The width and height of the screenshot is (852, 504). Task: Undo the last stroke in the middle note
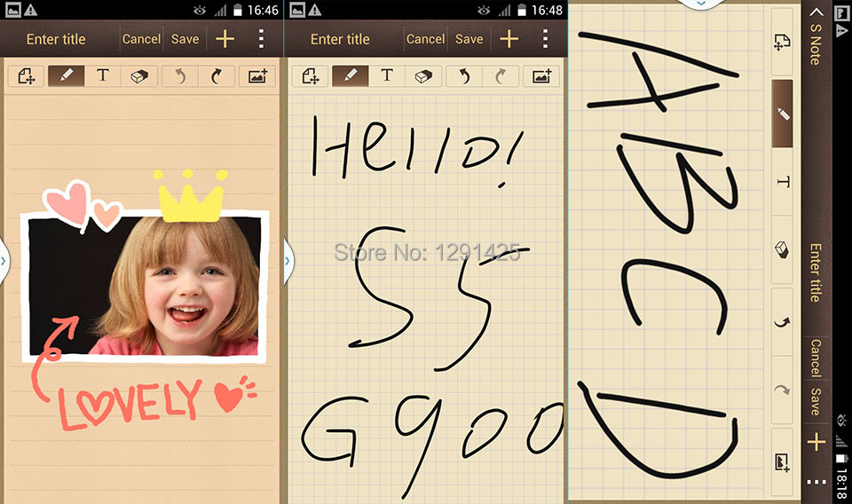(462, 75)
